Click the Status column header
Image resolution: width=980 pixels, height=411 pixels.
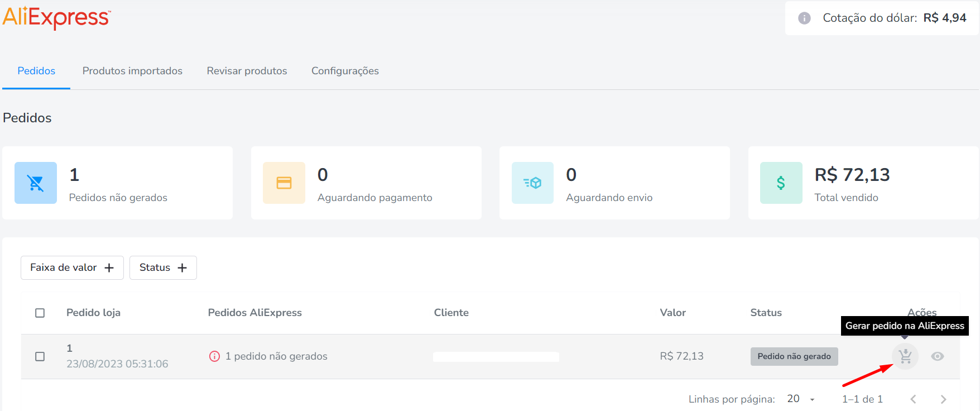(x=766, y=313)
